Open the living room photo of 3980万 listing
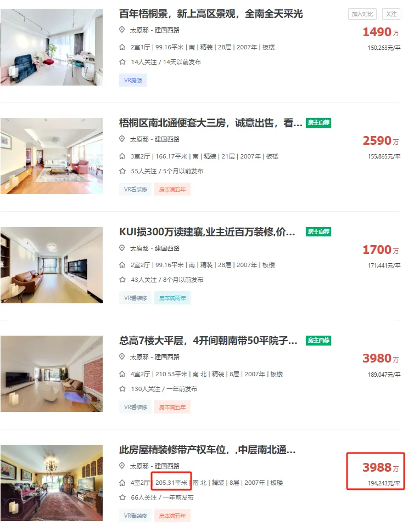The width and height of the screenshot is (408, 532). 52,373
